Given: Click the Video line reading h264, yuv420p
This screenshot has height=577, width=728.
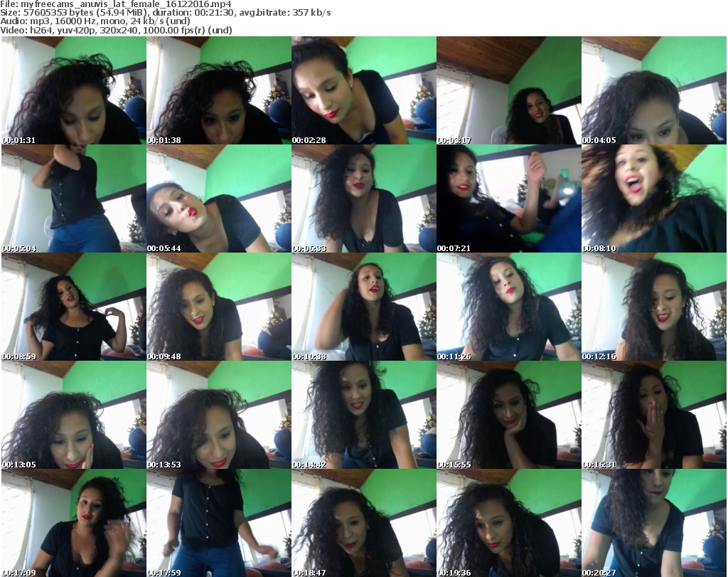Looking at the screenshot, I should pyautogui.click(x=116, y=30).
